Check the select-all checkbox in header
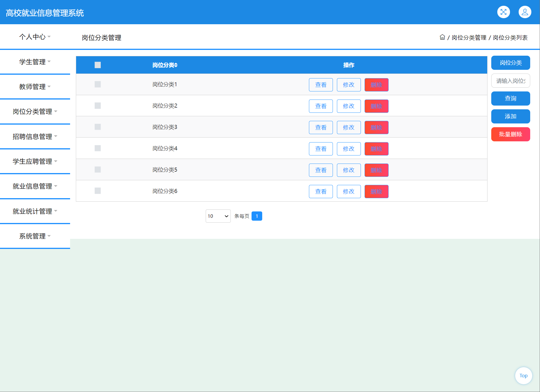This screenshot has height=392, width=540. [98, 65]
